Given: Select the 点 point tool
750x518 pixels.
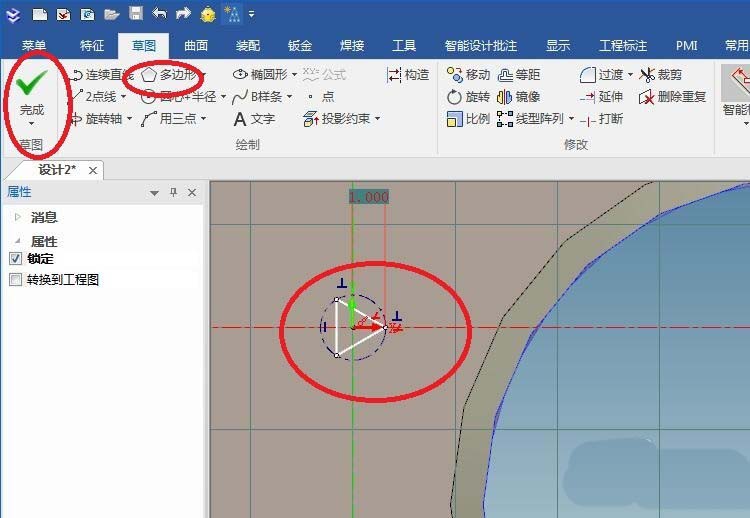Looking at the screenshot, I should [321, 97].
